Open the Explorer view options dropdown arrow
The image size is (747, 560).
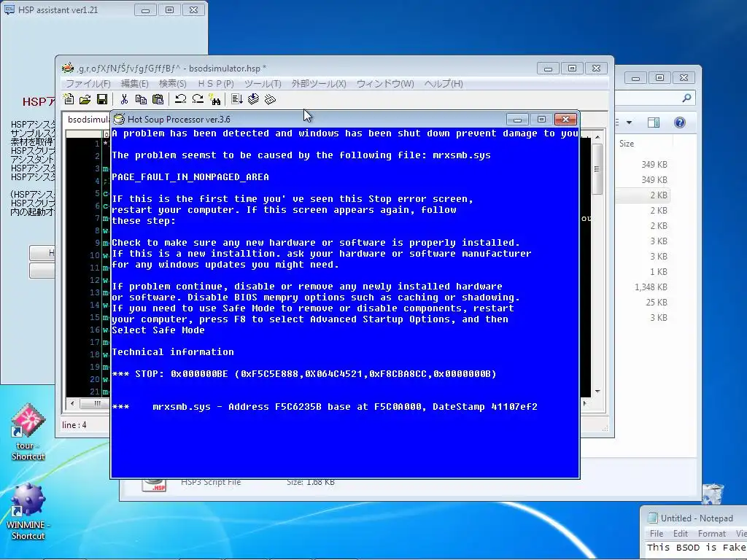629,122
